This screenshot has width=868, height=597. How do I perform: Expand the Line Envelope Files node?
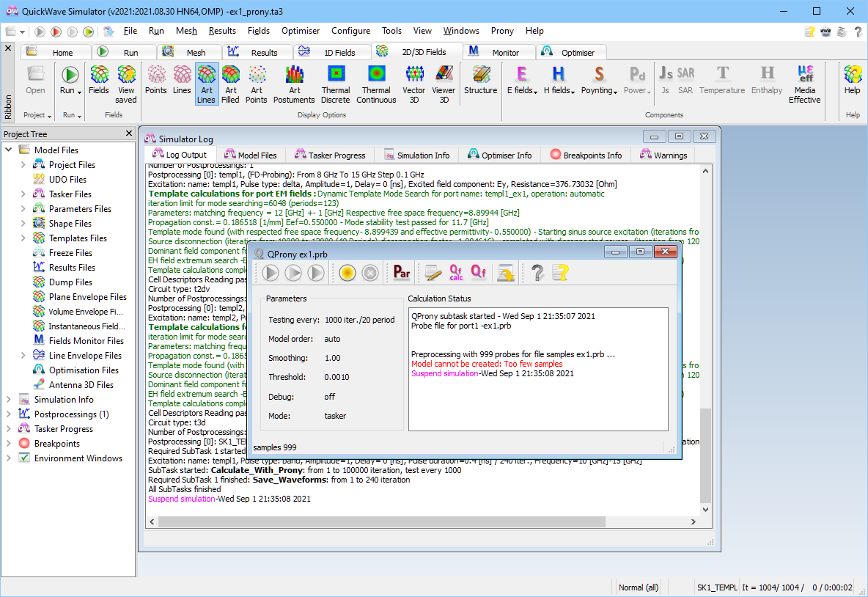[x=23, y=356]
